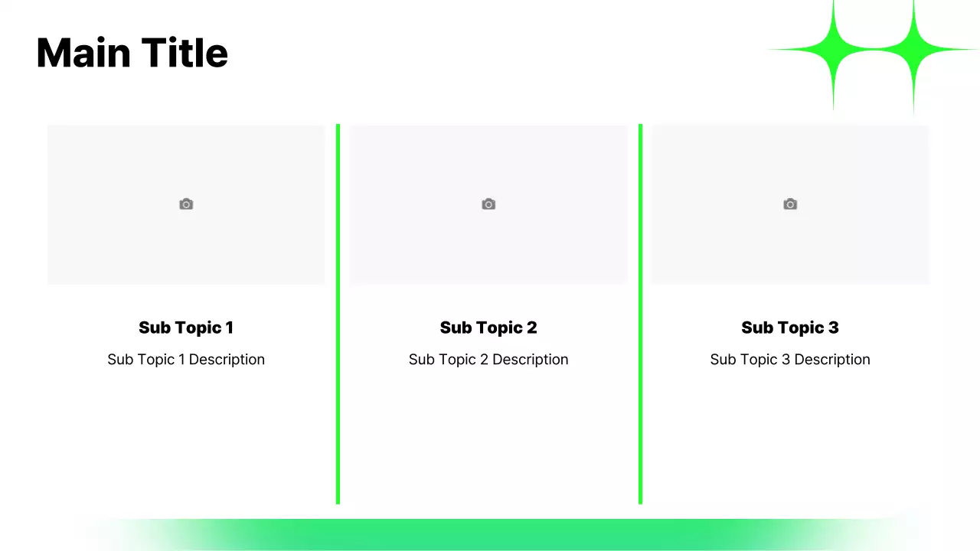Click the camera icon in the third image placeholder

tap(790, 204)
